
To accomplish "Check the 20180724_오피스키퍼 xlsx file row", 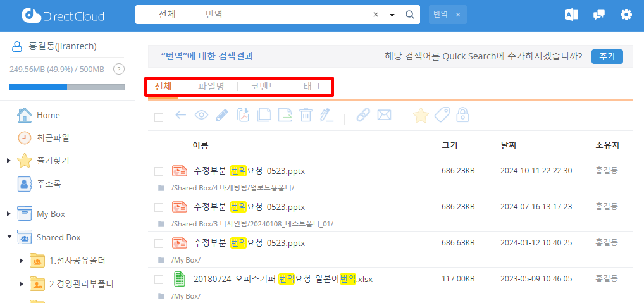I will tap(159, 280).
